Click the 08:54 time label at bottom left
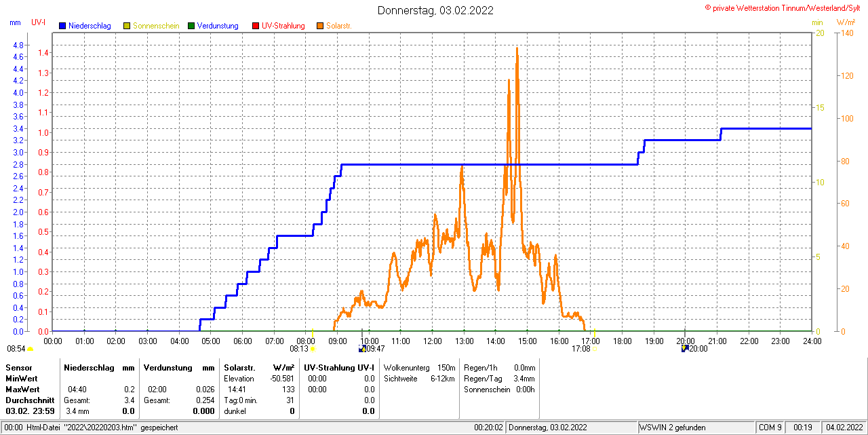The width and height of the screenshot is (868, 435). click(x=16, y=349)
